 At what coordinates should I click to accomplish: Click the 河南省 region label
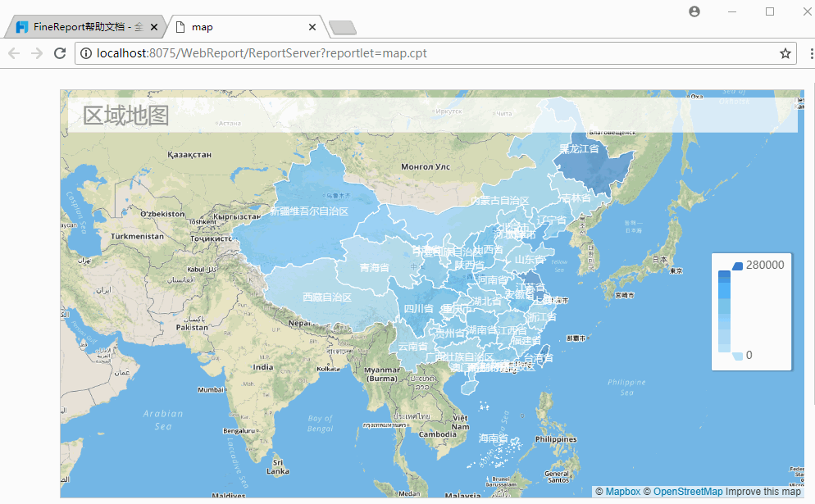tap(493, 279)
